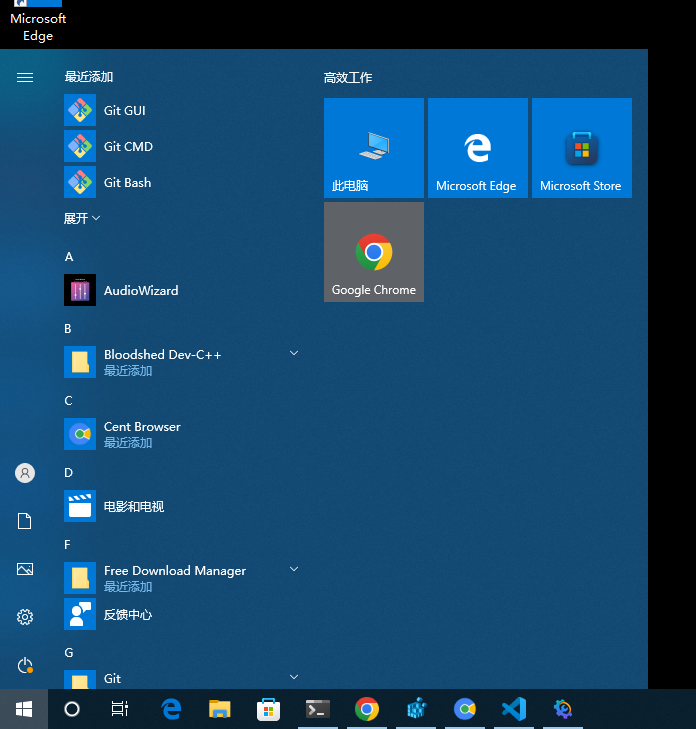
Task: Switch to the terminal window on taskbar
Action: (318, 709)
